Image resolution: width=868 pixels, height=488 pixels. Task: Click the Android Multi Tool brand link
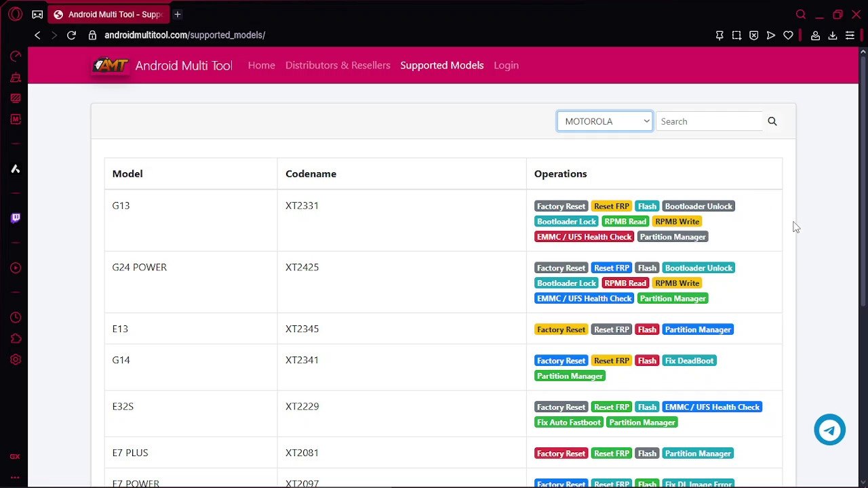point(184,65)
